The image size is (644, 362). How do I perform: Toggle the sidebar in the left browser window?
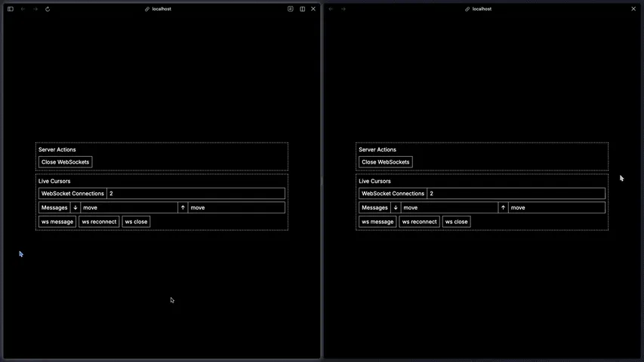point(11,9)
